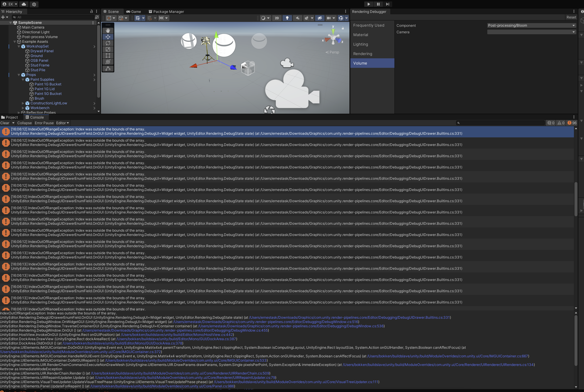Toggle scene visibility with the hidden-eye icon
Screen dimensions: 584x392
click(320, 18)
